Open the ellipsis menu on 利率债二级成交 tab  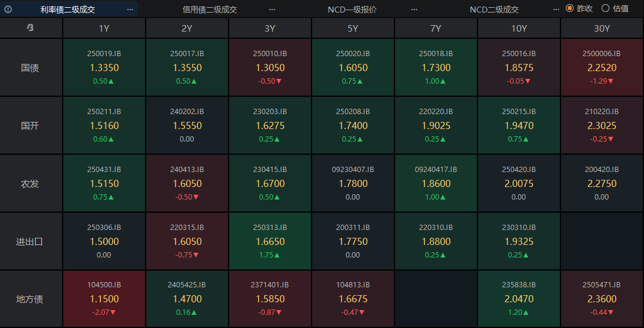coord(130,9)
